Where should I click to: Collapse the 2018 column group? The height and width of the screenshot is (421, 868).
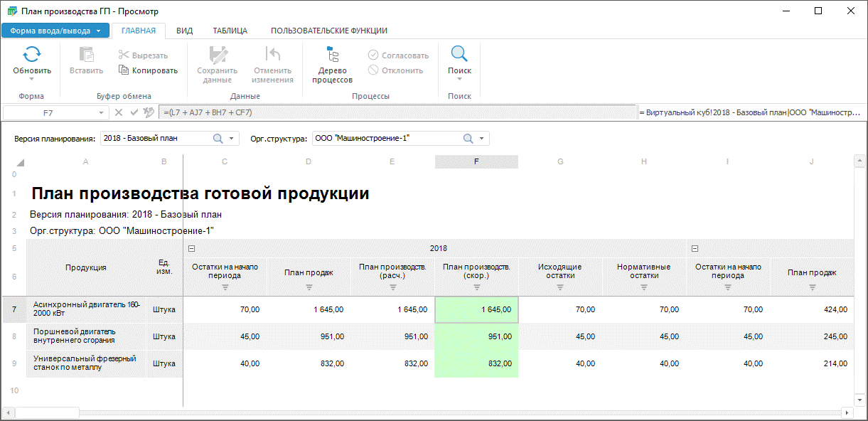[x=191, y=248]
